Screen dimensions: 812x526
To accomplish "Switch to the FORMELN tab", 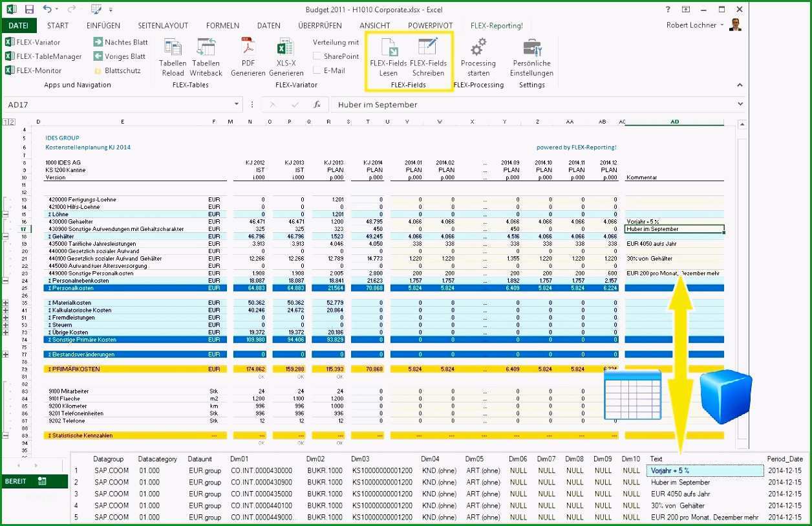I will point(222,26).
